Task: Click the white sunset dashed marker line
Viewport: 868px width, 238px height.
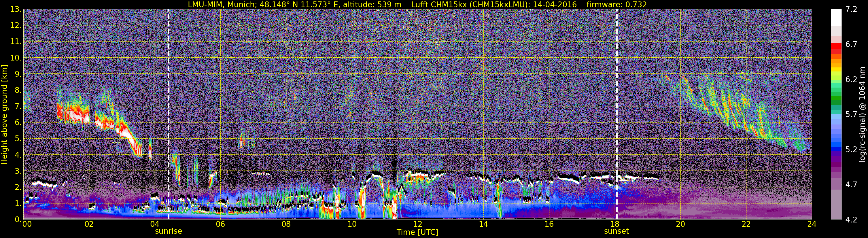Action: [x=617, y=114]
